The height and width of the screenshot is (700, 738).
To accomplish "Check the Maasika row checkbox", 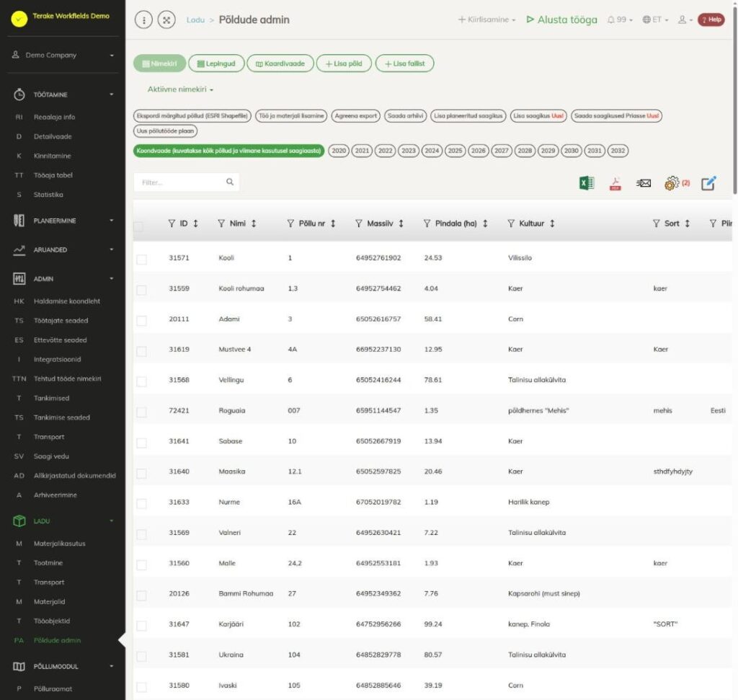I will 142,473.
